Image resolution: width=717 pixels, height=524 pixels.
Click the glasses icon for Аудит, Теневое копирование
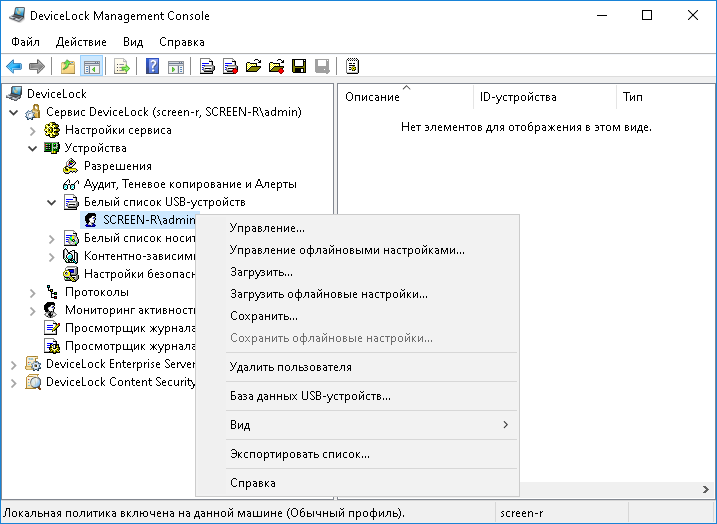[x=70, y=184]
